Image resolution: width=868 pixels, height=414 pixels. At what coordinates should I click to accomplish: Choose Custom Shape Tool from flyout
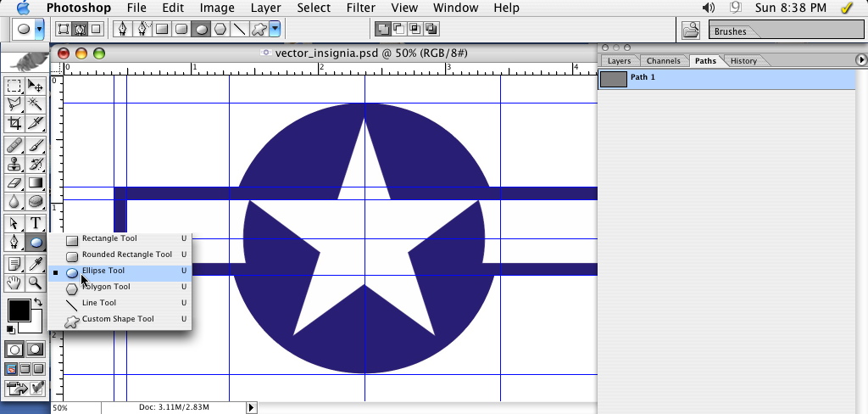coord(120,319)
